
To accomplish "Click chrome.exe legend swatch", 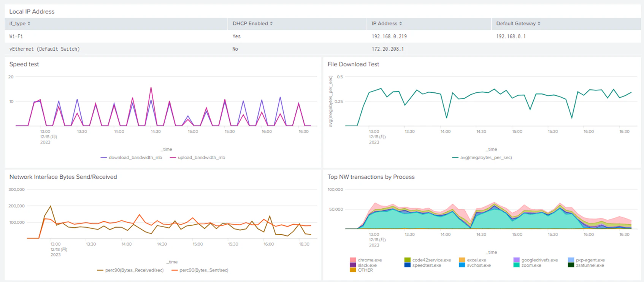I will 353,260.
